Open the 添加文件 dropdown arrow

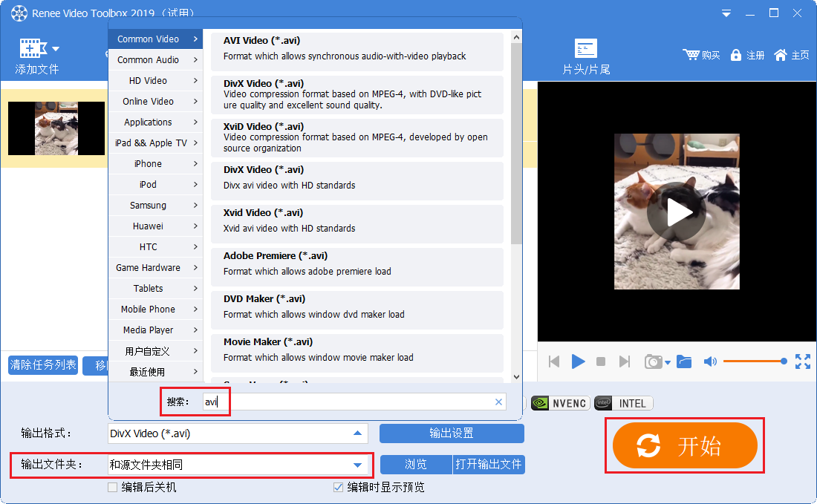pyautogui.click(x=55, y=49)
